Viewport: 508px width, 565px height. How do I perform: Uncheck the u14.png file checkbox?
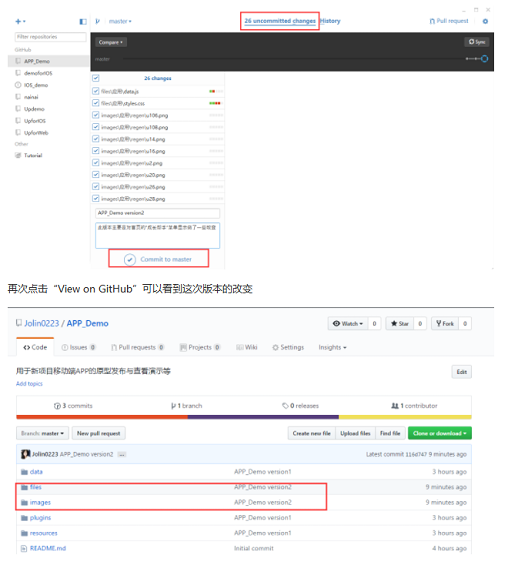pyautogui.click(x=95, y=139)
